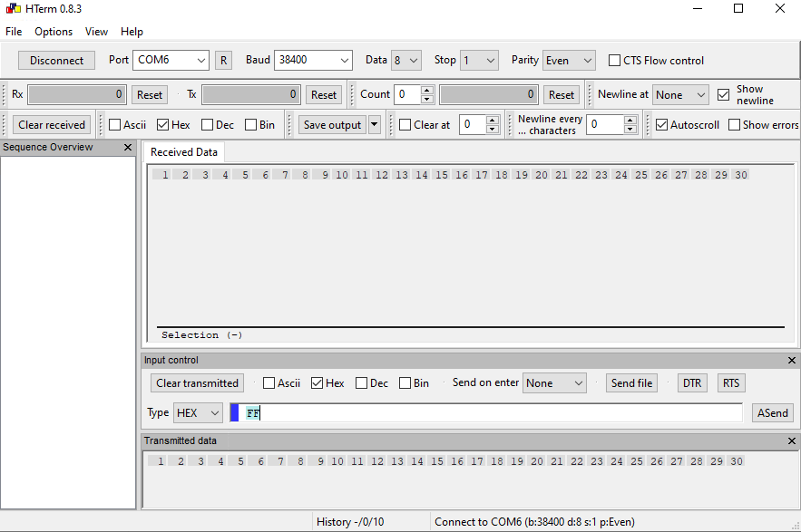Image resolution: width=801 pixels, height=532 pixels.
Task: Open the Save output options arrow
Action: click(x=375, y=124)
